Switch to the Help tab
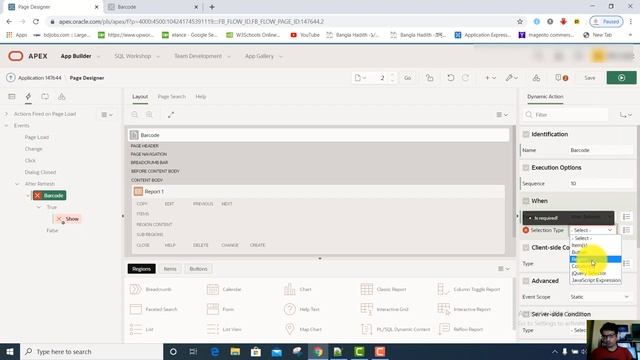The image size is (640, 360). 200,97
